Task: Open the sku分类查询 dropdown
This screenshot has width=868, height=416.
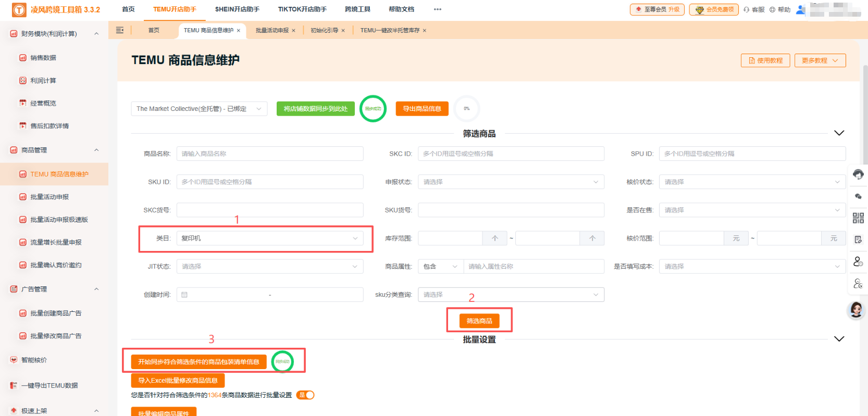Action: click(511, 295)
